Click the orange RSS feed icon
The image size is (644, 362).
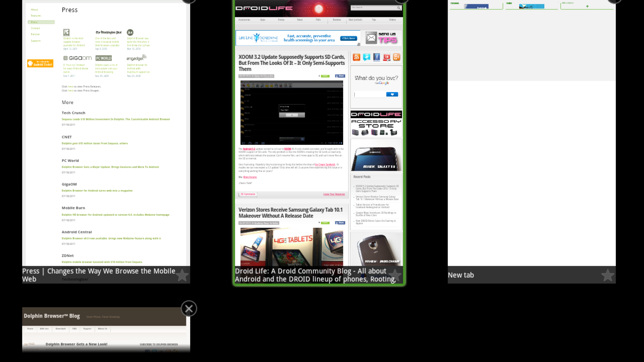[x=356, y=57]
